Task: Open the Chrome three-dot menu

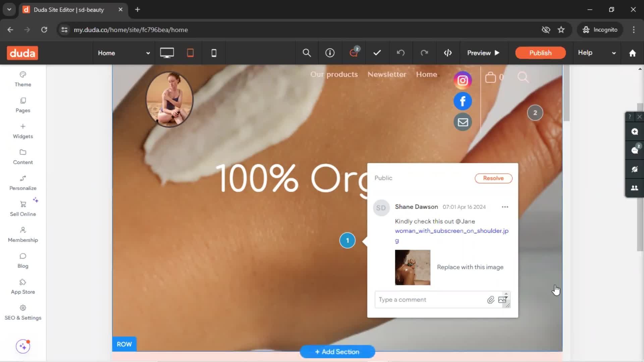Action: pyautogui.click(x=634, y=30)
